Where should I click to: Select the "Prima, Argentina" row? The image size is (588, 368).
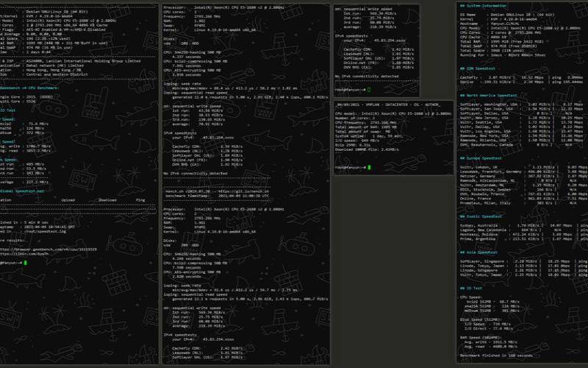point(524,238)
